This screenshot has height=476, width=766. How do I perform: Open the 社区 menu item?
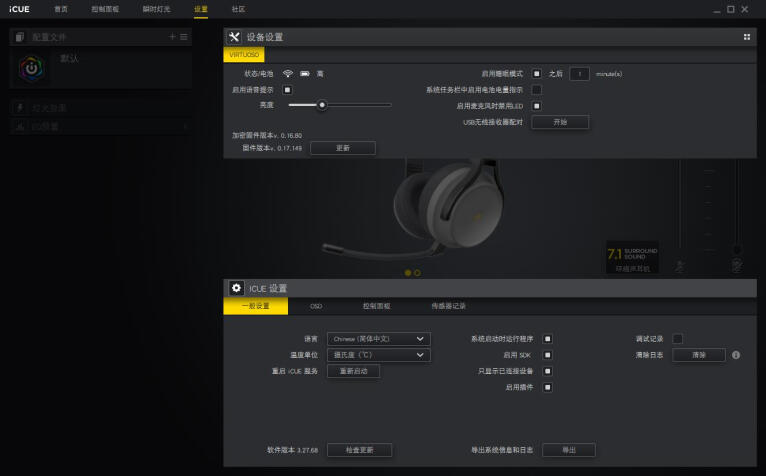coord(238,9)
